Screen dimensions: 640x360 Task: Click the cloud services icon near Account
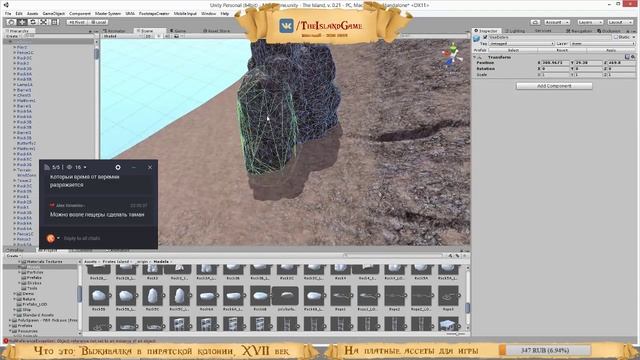coord(536,22)
